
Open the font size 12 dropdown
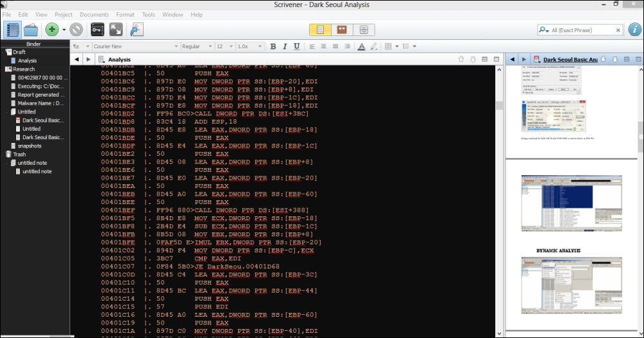point(224,46)
